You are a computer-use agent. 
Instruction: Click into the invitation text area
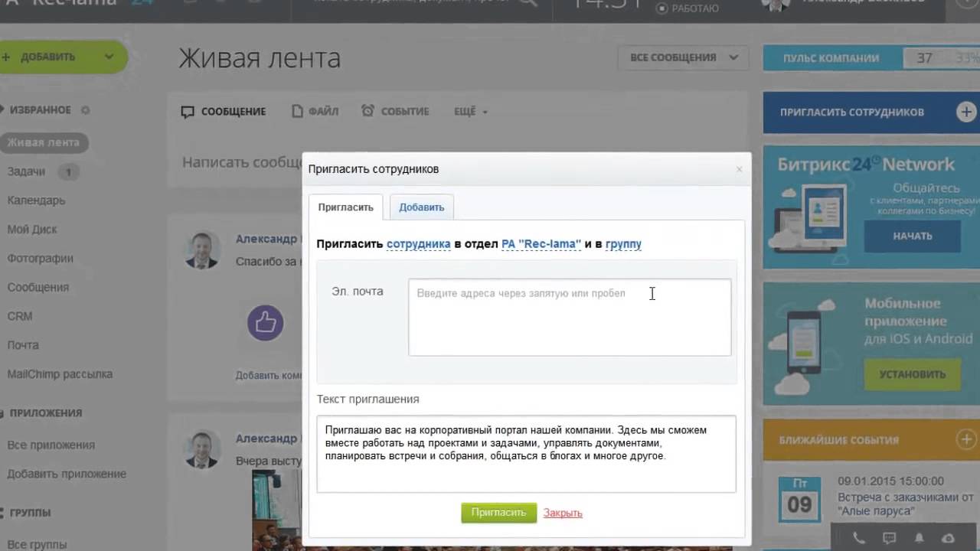(x=526, y=454)
